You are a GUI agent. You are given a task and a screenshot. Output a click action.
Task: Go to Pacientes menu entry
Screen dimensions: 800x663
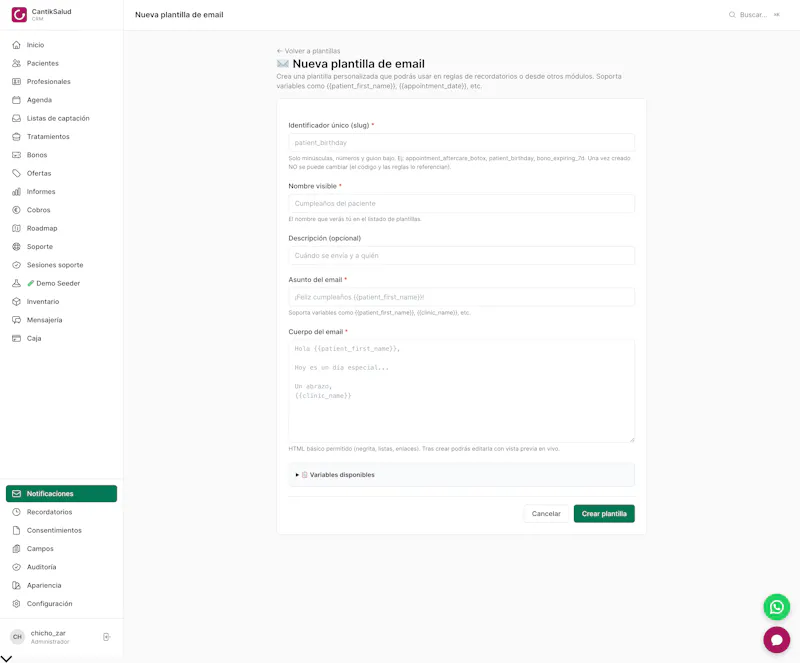[x=61, y=63]
